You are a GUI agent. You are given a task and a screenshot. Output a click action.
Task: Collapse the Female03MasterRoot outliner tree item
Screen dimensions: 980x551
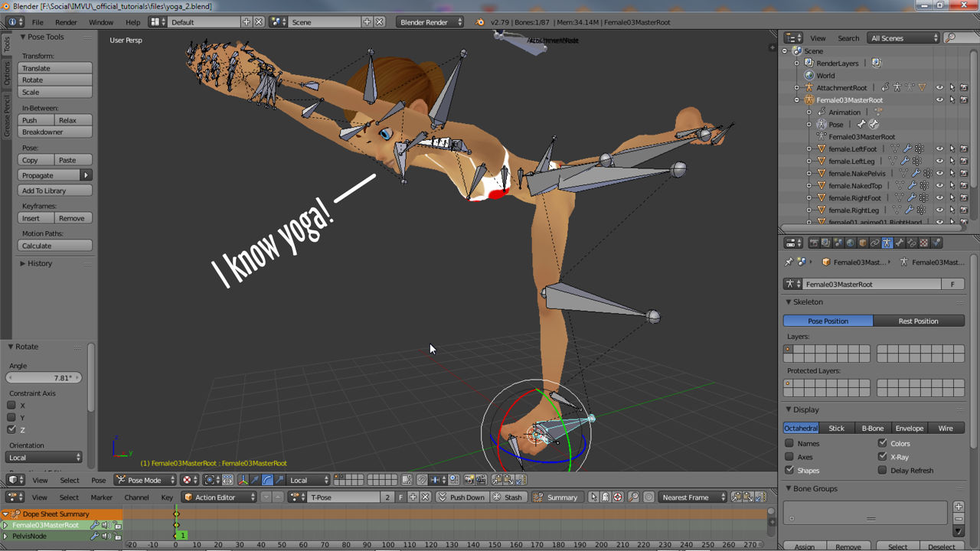[x=797, y=99]
